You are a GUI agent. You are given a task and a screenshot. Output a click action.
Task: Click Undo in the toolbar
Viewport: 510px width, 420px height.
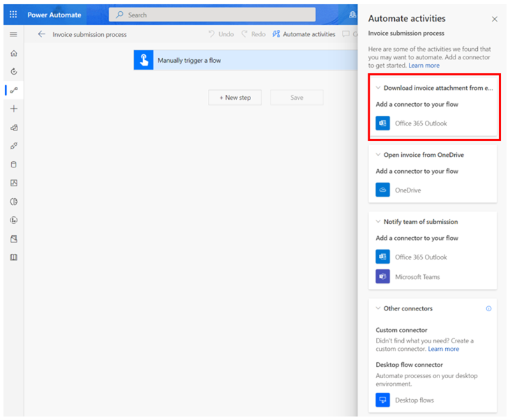[221, 34]
